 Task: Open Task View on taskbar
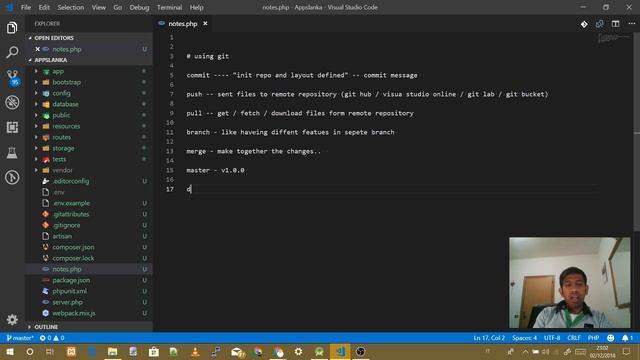[x=50, y=351]
